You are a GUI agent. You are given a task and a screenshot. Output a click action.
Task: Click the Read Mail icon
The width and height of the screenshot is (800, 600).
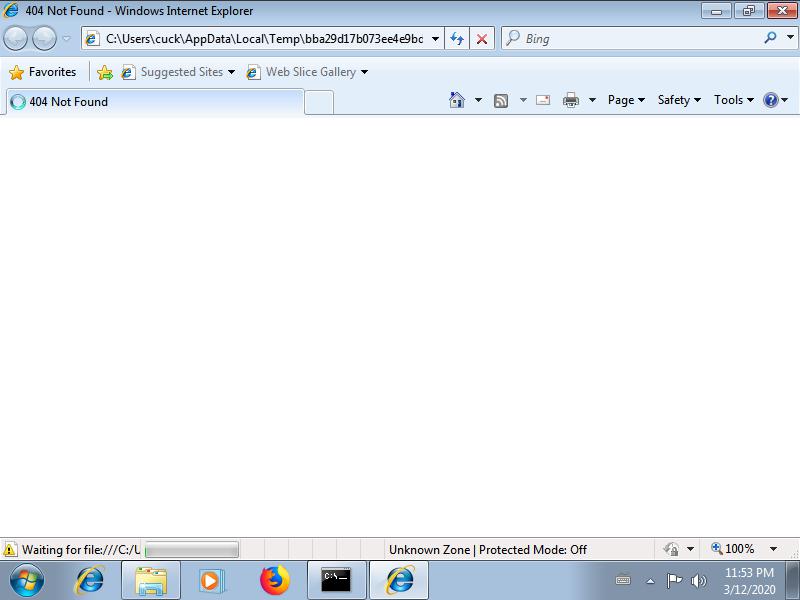pos(543,100)
